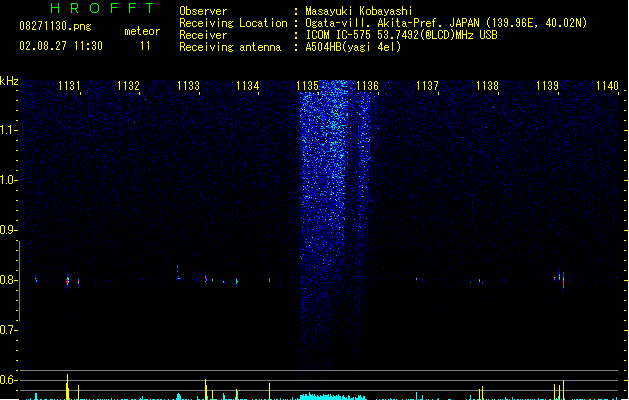The image size is (629, 400).
Task: Click time marker 1133
Action: click(189, 86)
